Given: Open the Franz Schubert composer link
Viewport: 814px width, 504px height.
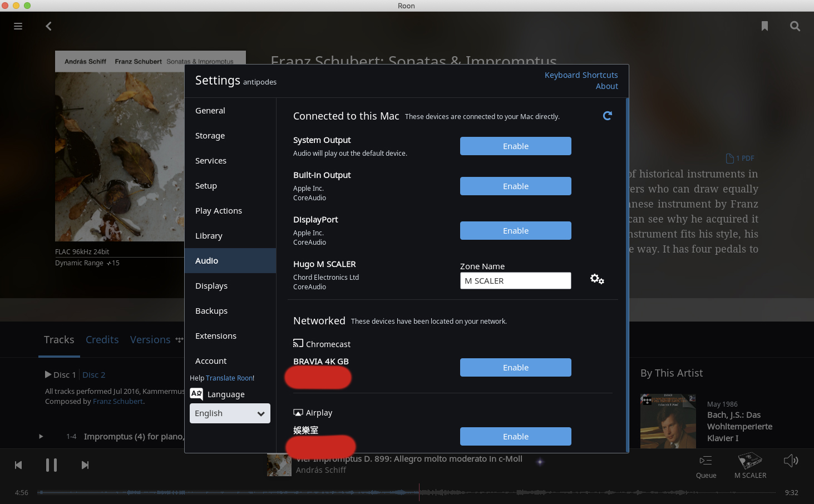Looking at the screenshot, I should click(118, 401).
